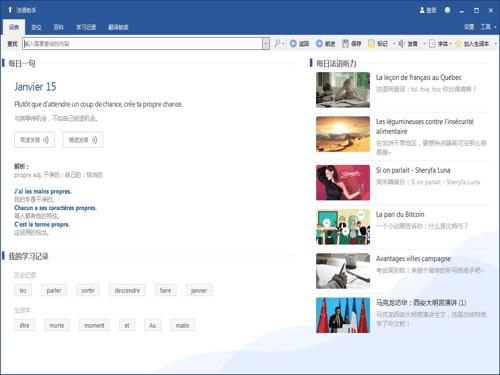This screenshot has width=500, height=375.
Task: Play pronunciation via the 发音 speaker icon
Action: pyautogui.click(x=401, y=44)
